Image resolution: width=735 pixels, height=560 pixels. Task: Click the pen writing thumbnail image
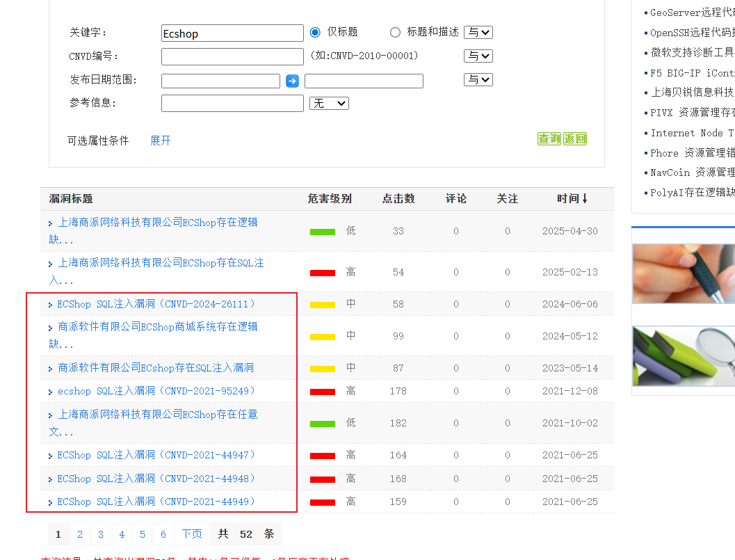pos(683,273)
